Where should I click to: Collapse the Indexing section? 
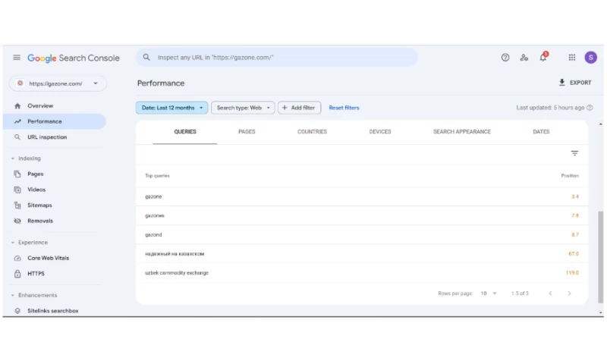pyautogui.click(x=13, y=158)
